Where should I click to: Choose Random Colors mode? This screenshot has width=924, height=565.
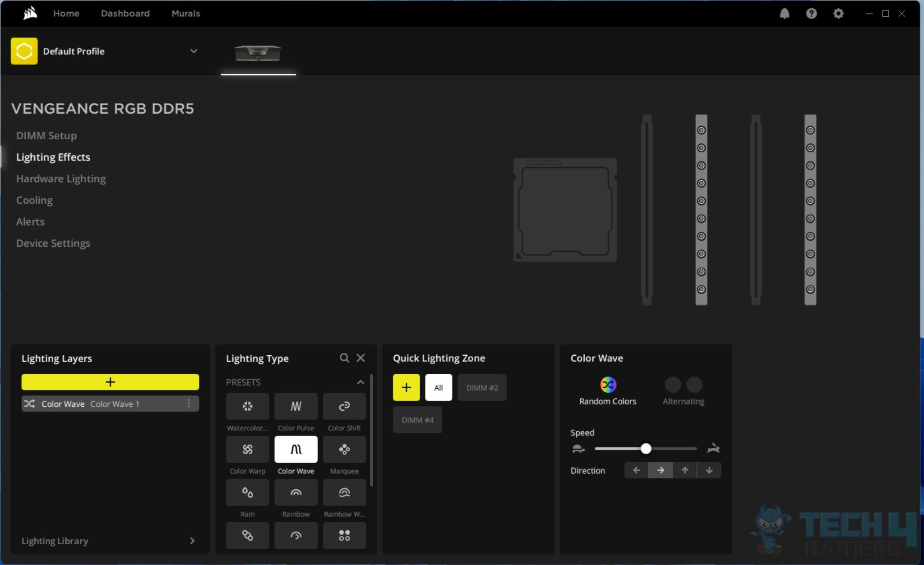[x=608, y=391]
